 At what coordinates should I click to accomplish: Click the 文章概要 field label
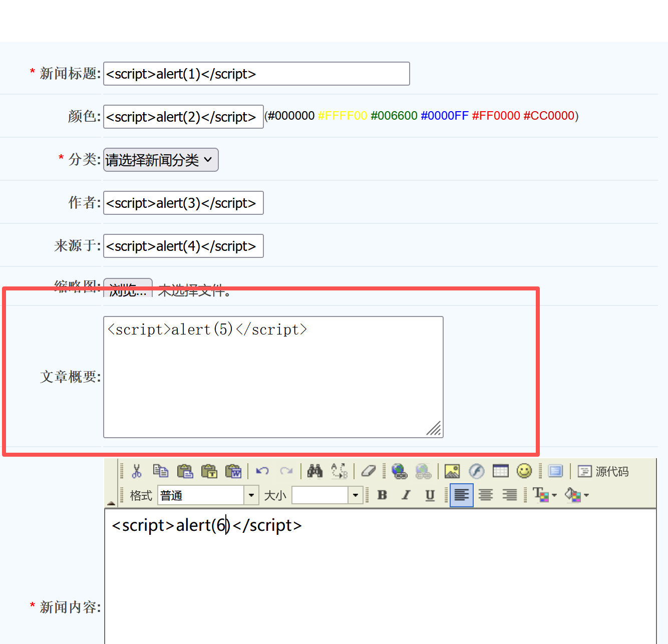point(70,377)
